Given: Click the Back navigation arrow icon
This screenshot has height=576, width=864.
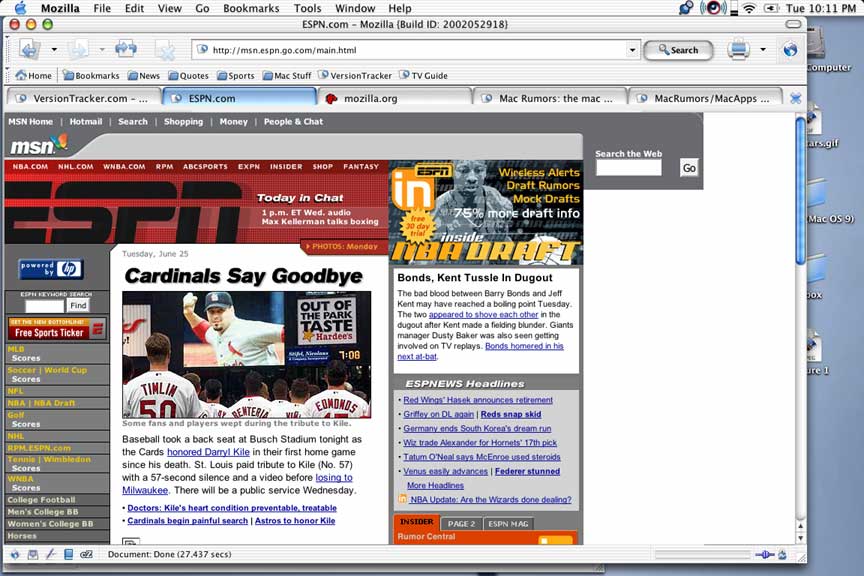Looking at the screenshot, I should 30,50.
